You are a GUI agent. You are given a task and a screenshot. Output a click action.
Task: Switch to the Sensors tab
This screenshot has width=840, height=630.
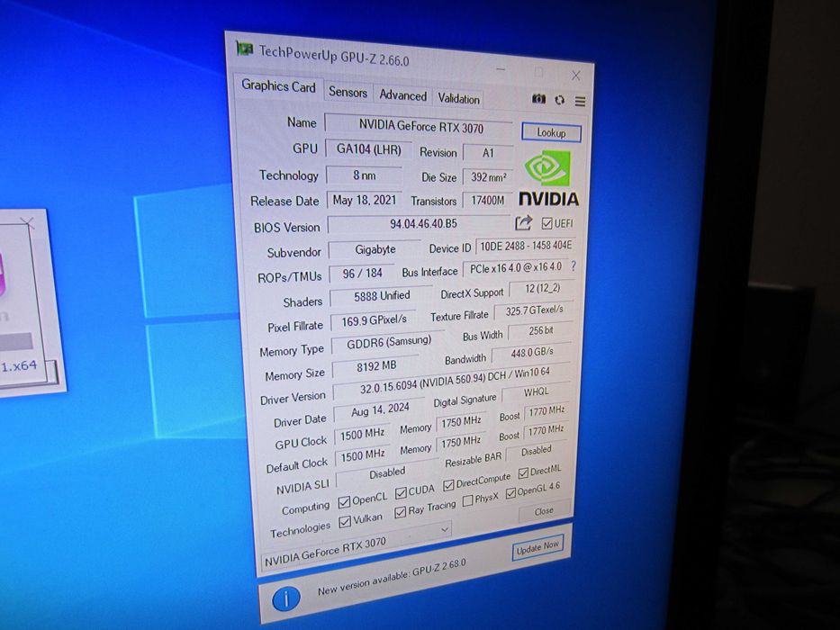(348, 92)
